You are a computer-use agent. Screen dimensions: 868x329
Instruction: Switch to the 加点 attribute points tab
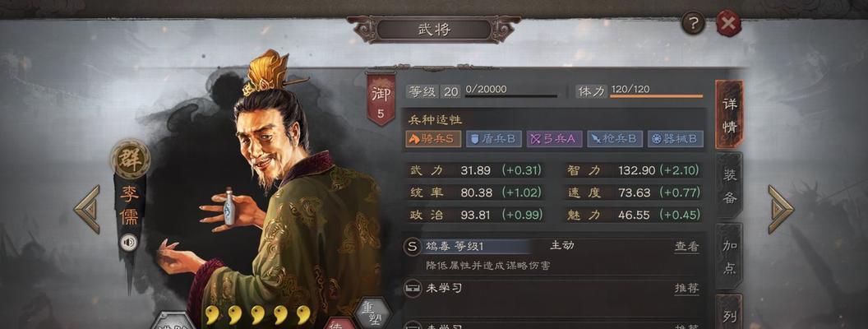(728, 256)
